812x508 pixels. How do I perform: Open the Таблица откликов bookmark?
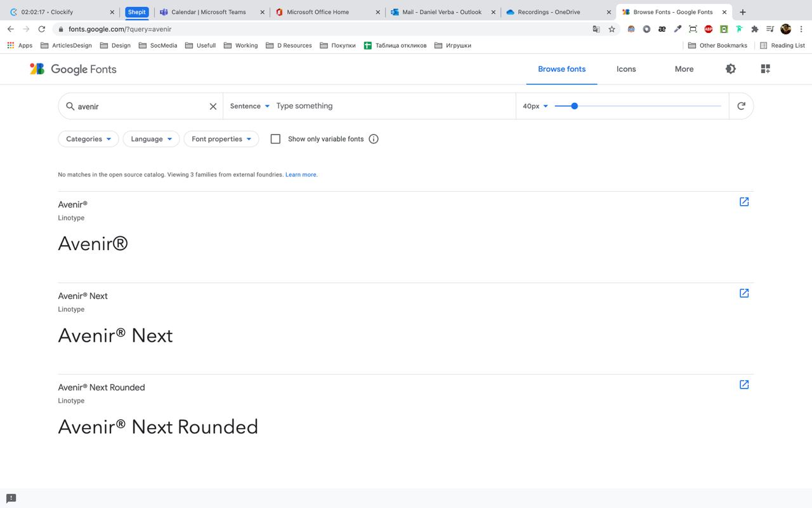(x=395, y=46)
